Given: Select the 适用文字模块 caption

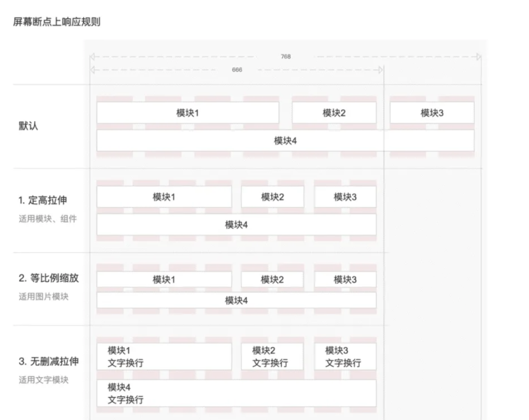Looking at the screenshot, I should (x=43, y=380).
